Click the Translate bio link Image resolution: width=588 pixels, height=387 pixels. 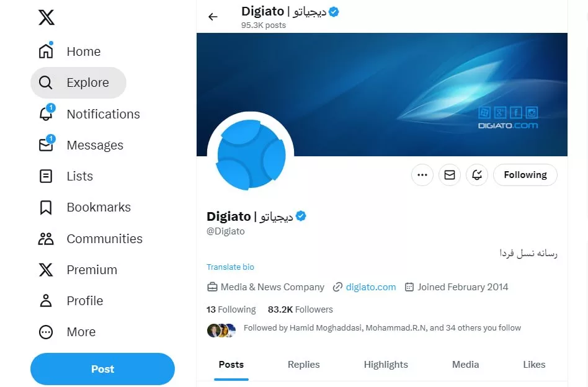230,267
